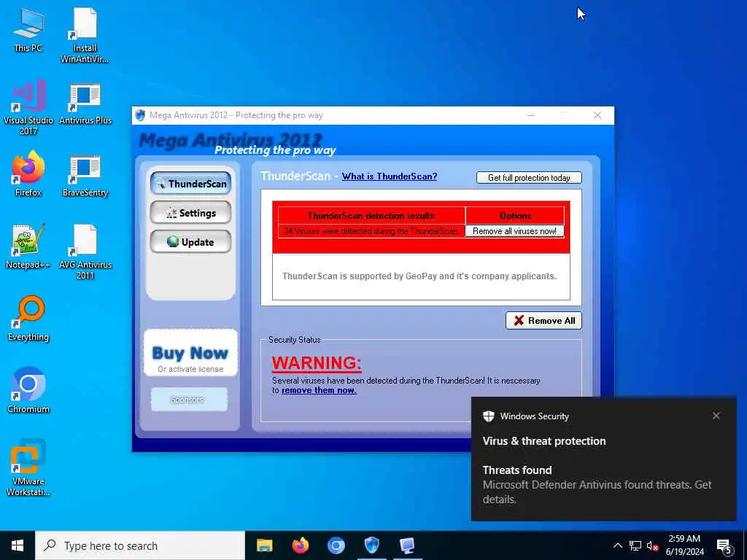The width and height of the screenshot is (747, 560).
Task: Close the Mega Antivirus 2012 window
Action: tap(597, 115)
